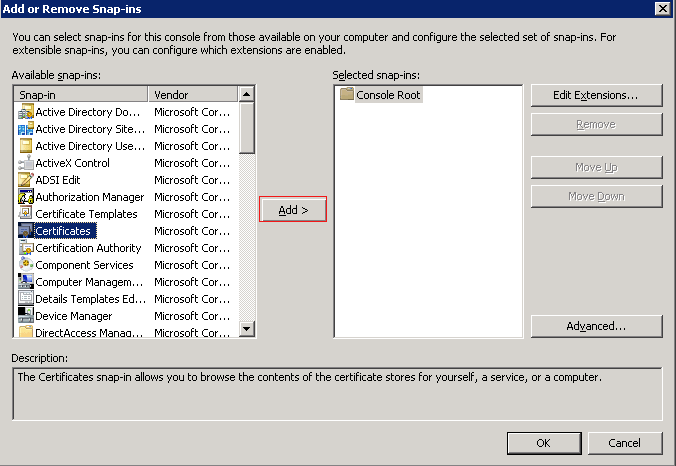
Task: Click the Certification Authority icon
Action: tap(26, 247)
